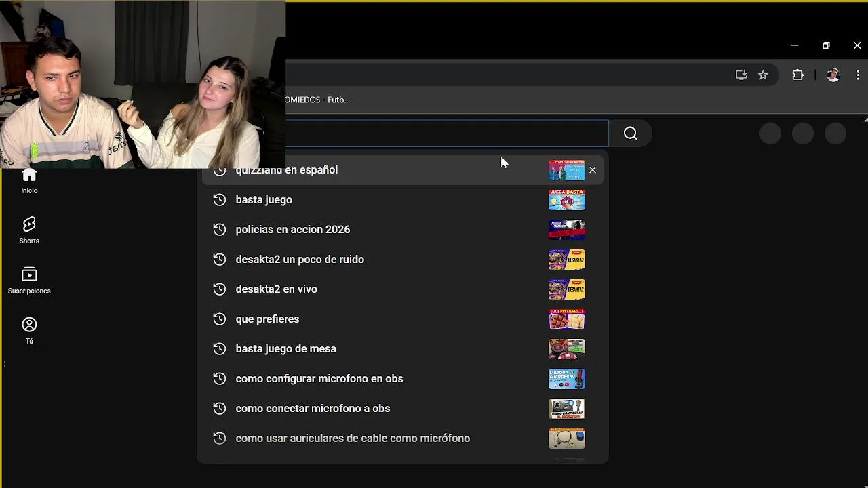Open the Tú section in sidebar

point(29,331)
